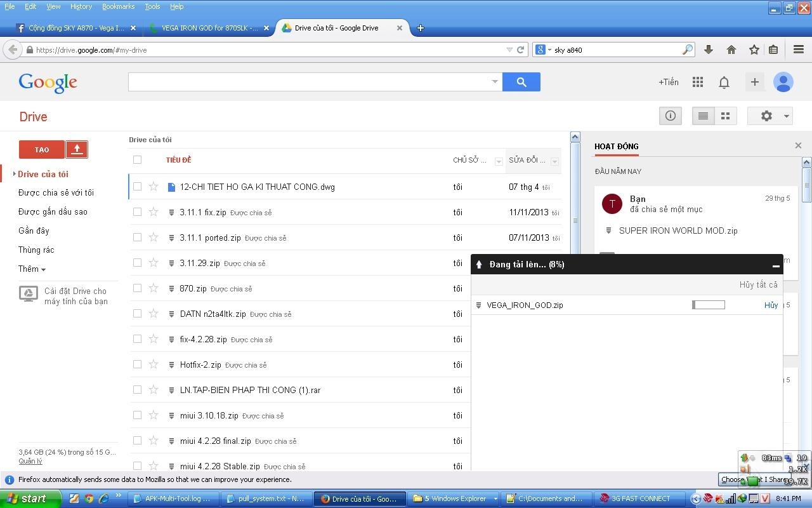Viewport: 812px width, 508px height.
Task: Open search options dropdown arrow
Action: coord(495,82)
